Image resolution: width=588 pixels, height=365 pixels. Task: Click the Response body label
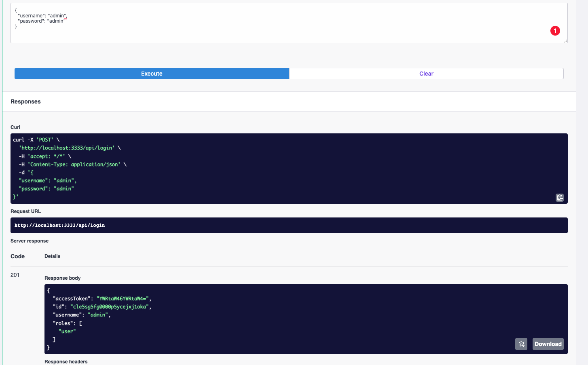coord(62,278)
